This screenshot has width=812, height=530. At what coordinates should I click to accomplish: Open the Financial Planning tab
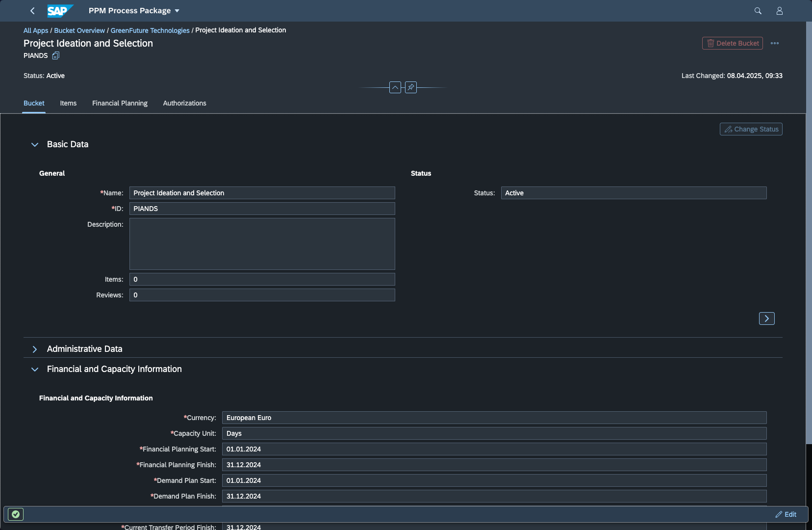point(120,103)
